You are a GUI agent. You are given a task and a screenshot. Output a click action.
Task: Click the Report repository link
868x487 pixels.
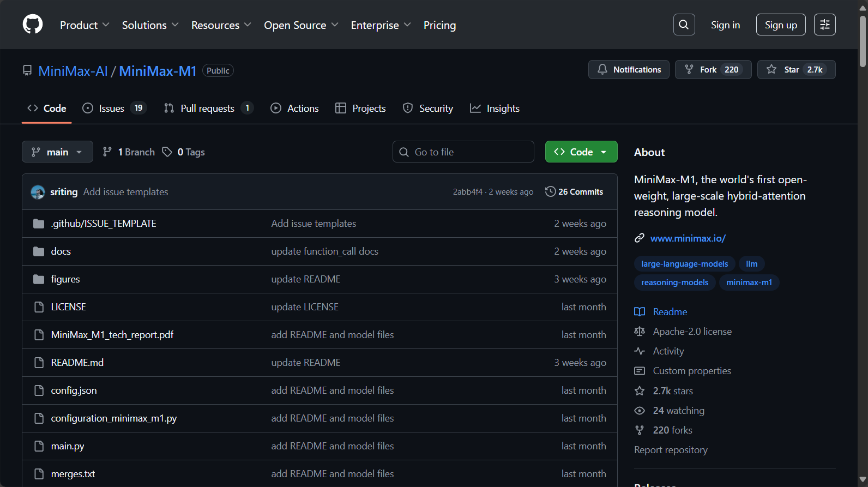671,450
